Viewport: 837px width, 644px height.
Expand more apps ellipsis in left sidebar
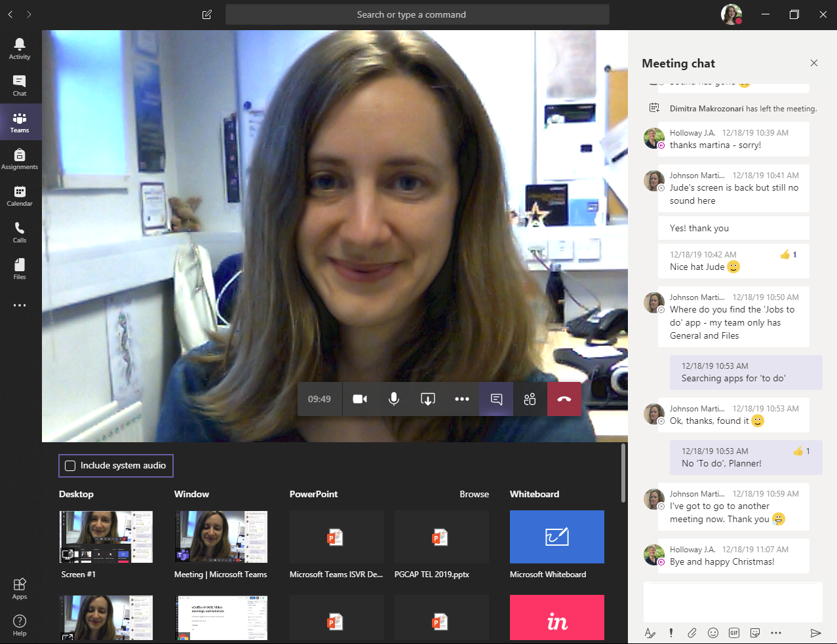[x=20, y=305]
